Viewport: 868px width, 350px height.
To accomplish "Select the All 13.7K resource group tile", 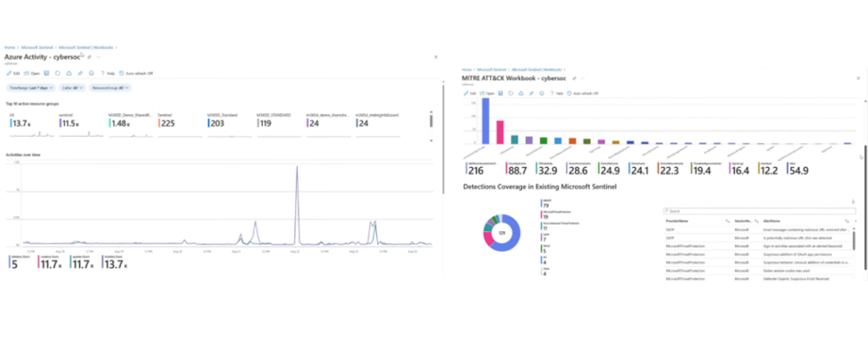I will [x=31, y=126].
